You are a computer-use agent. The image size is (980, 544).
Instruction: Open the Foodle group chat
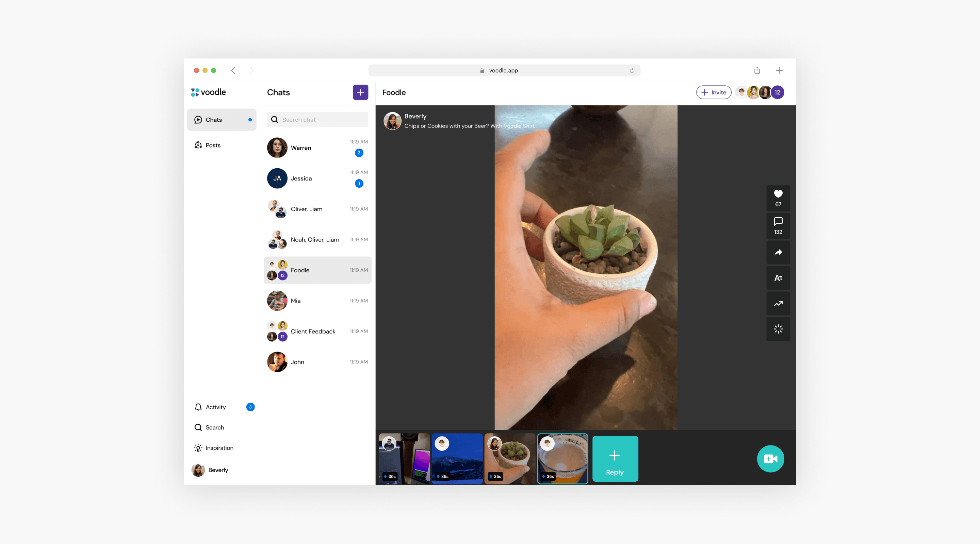317,270
